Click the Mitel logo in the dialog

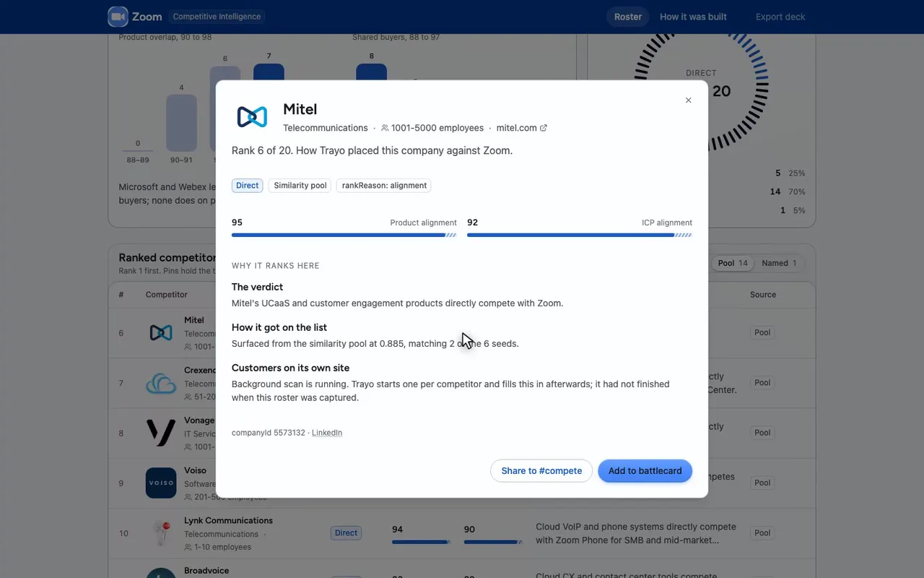[252, 116]
